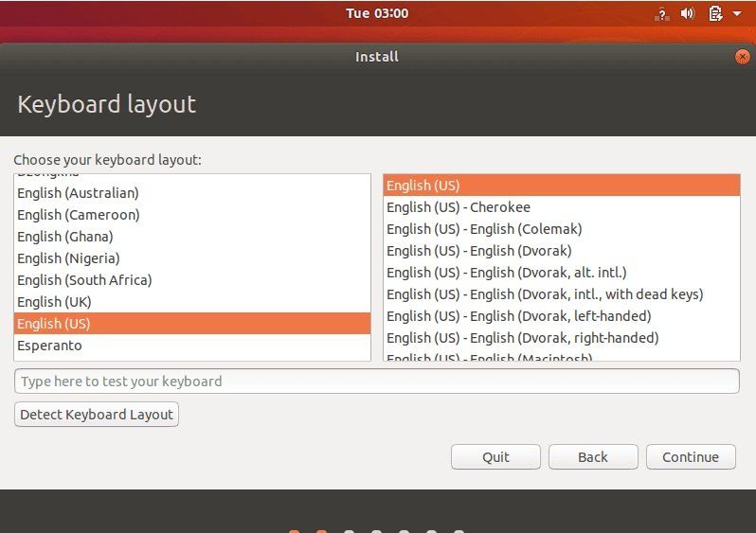This screenshot has height=533, width=756.
Task: Choose English (Dvorak, alt. intl.) variant
Action: 562,273
